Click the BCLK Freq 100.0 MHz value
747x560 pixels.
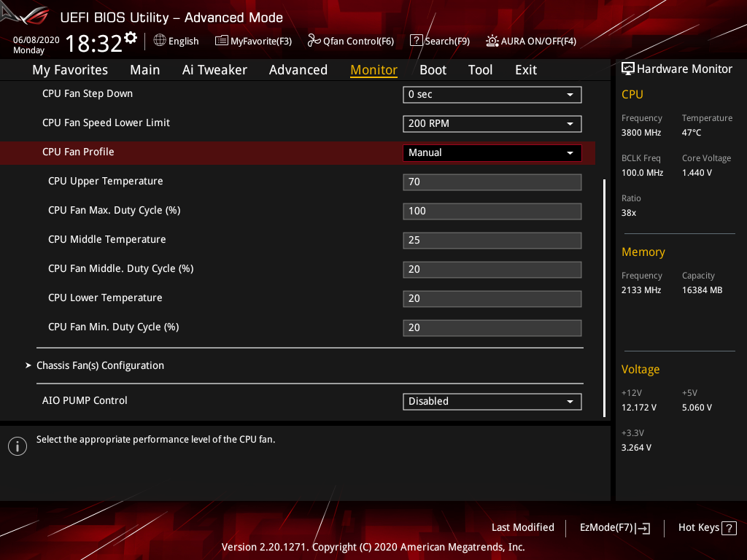tap(642, 173)
